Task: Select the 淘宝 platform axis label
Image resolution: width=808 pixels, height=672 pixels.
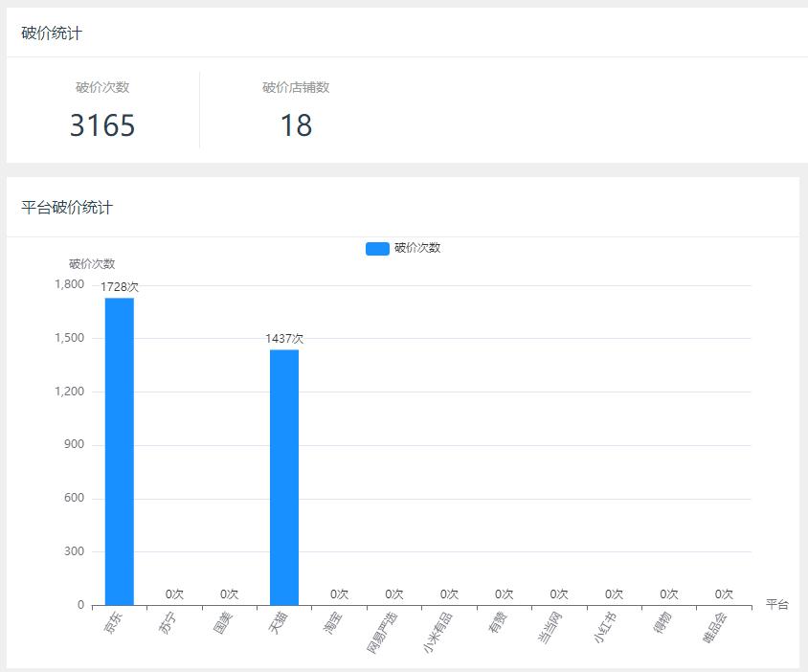Action: click(x=332, y=623)
